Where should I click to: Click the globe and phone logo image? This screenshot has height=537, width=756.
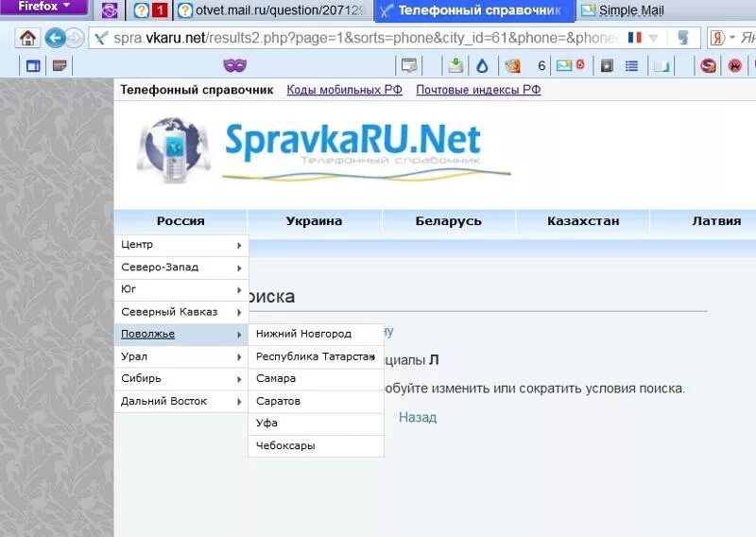point(174,148)
